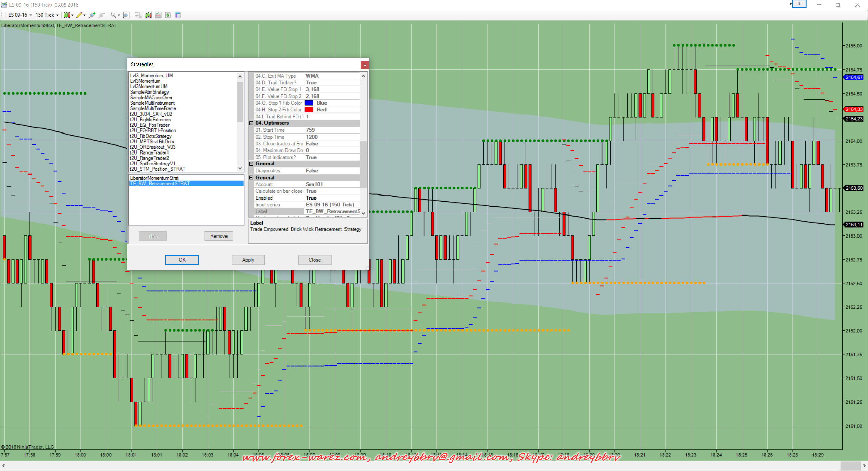This screenshot has height=471, width=868.
Task: Open the chart Properties toolbar icon
Action: (177, 15)
